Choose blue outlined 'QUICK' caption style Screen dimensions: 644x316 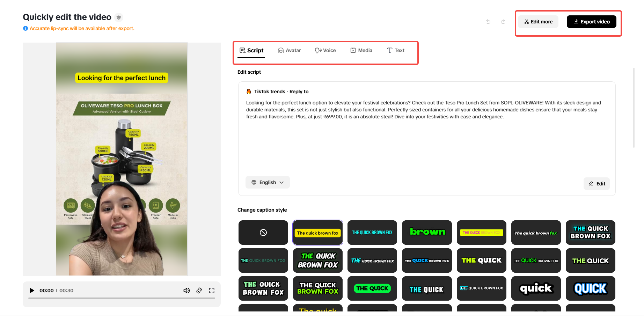591,288
